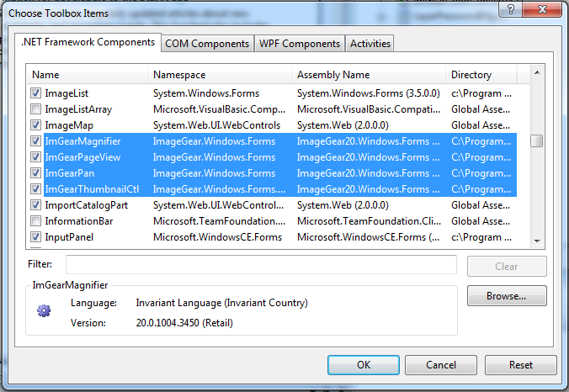
Task: Click the help question mark button
Action: point(511,9)
